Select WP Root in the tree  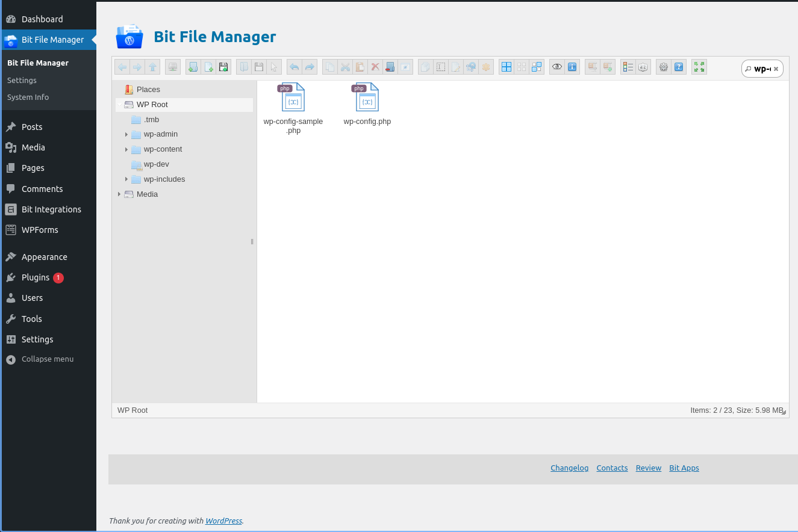point(184,104)
